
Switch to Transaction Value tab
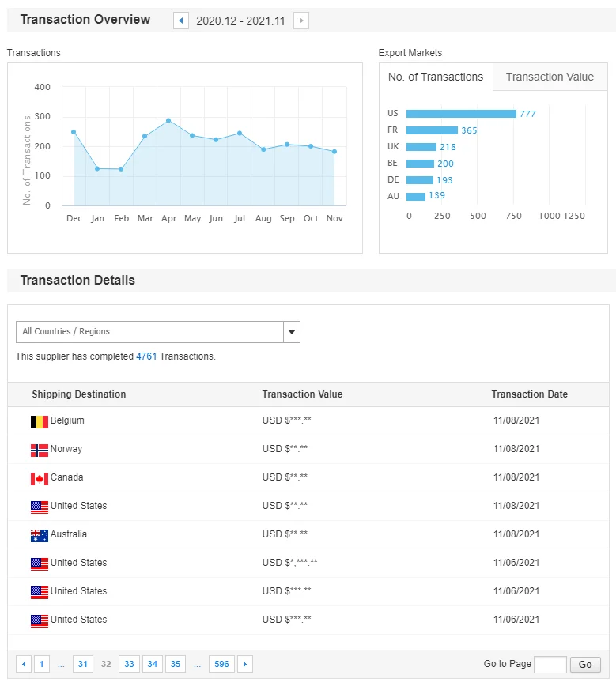click(x=550, y=77)
